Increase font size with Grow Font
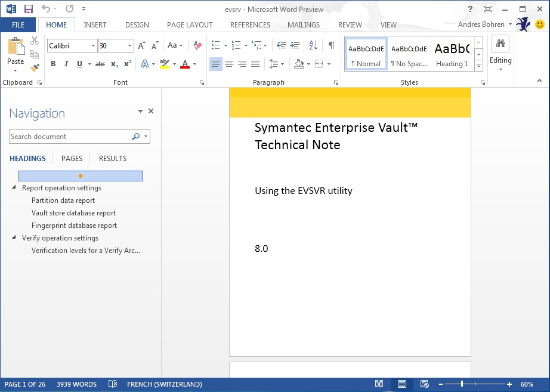This screenshot has height=392, width=550. click(x=141, y=45)
